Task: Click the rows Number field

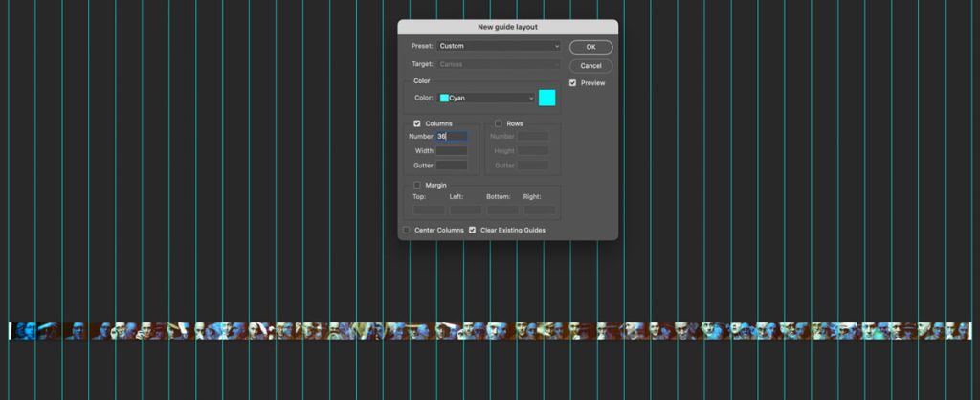Action: tap(533, 136)
